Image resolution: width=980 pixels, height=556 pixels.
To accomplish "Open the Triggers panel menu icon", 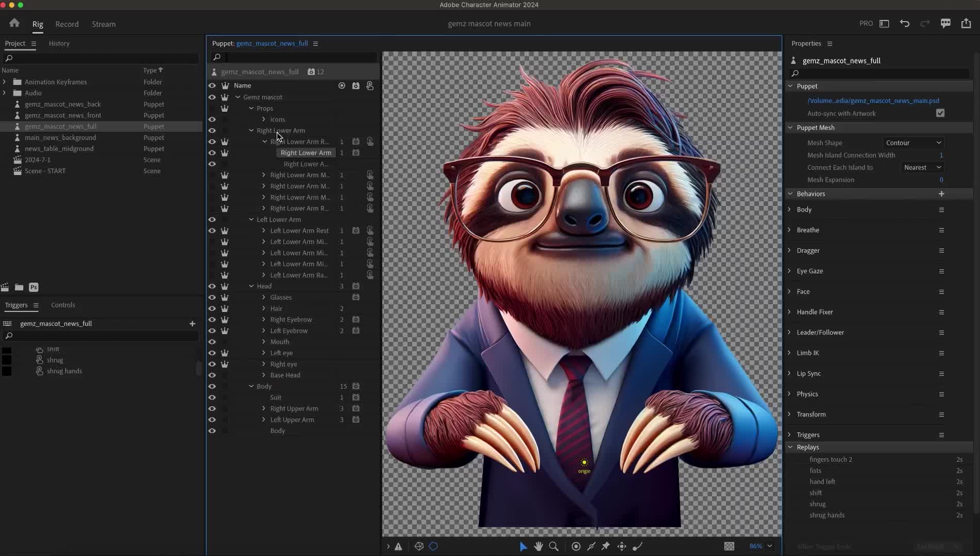I will pyautogui.click(x=36, y=305).
